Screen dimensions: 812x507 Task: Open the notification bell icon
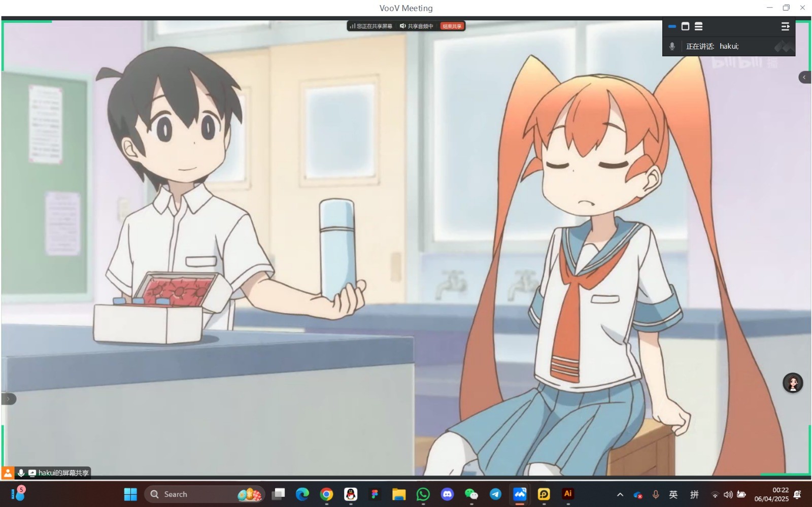point(798,494)
